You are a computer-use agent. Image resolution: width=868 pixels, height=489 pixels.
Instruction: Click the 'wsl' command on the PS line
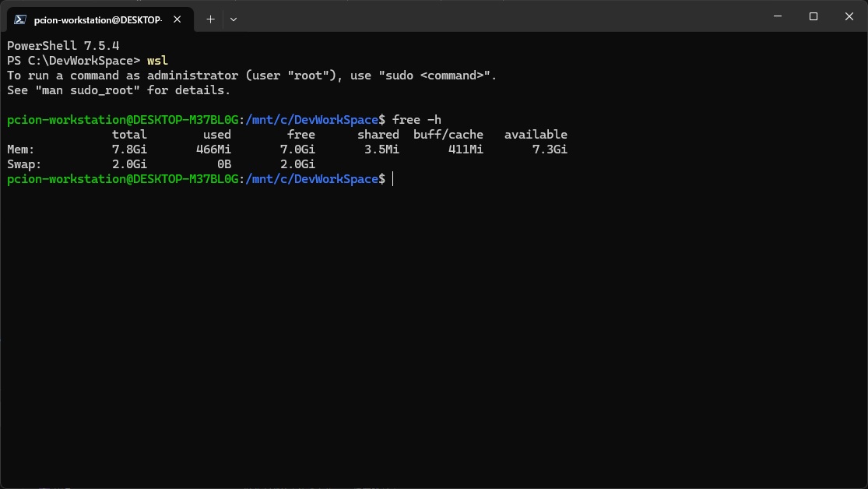coord(157,61)
